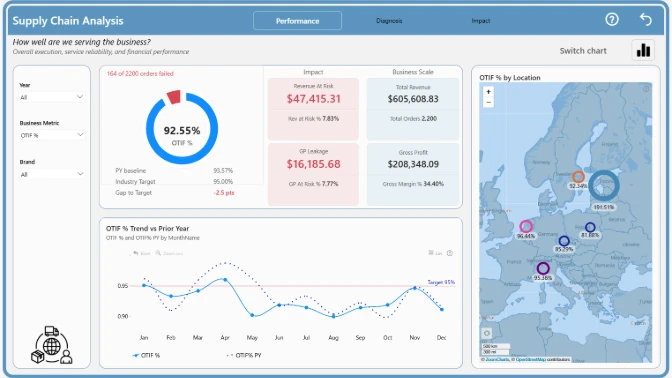Click the '164 of 2200 orders failed' text
Image resolution: width=672 pixels, height=378 pixels.
tap(140, 74)
